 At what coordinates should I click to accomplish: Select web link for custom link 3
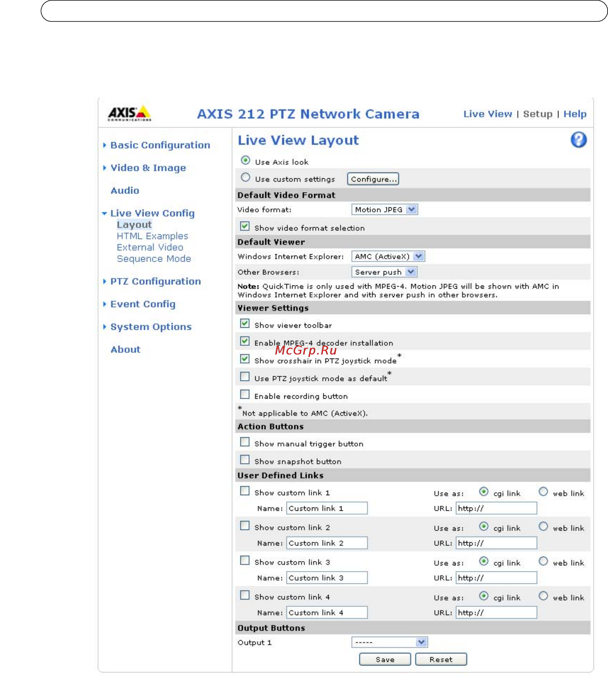[543, 561]
